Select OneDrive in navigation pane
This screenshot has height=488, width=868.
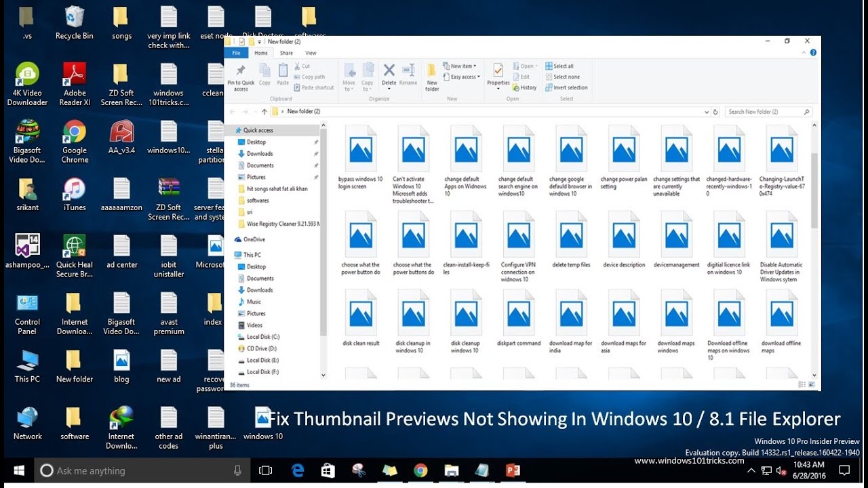pos(254,239)
